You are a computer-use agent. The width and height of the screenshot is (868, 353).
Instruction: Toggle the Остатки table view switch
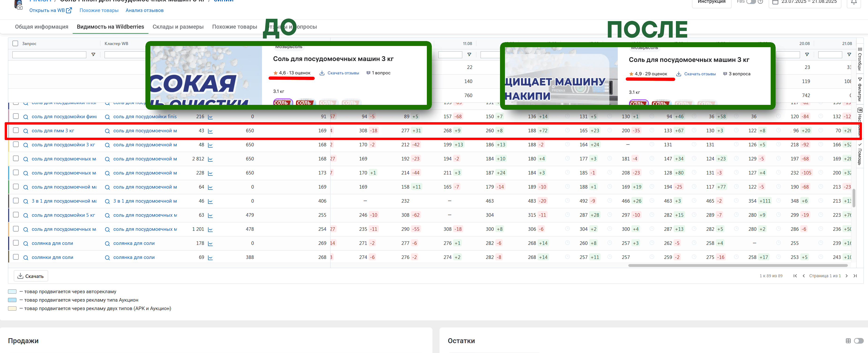859,341
